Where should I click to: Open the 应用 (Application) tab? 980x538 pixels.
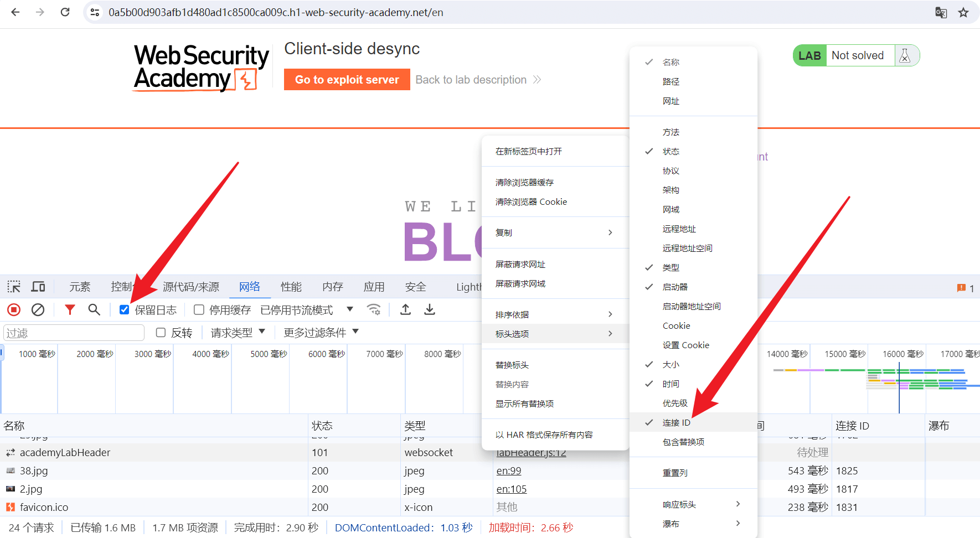(374, 287)
